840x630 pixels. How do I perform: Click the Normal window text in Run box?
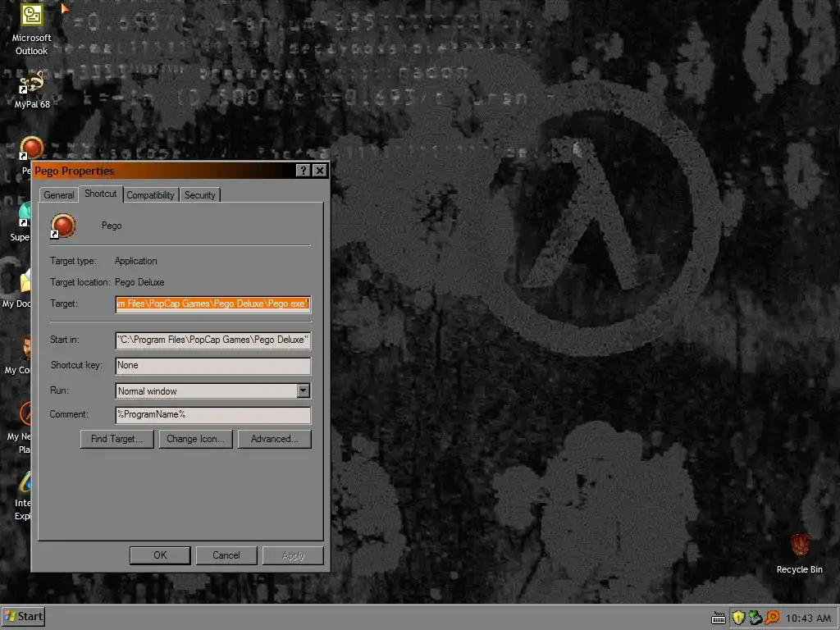click(148, 391)
